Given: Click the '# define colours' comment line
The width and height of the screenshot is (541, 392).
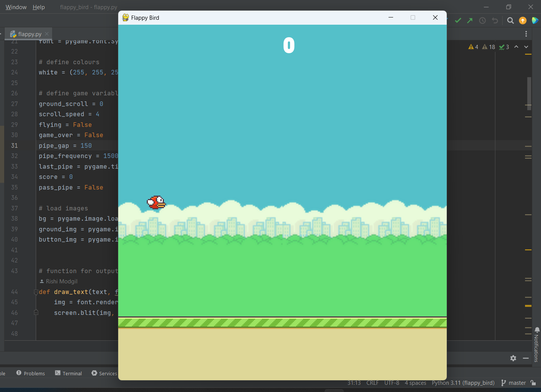Looking at the screenshot, I should coord(69,62).
